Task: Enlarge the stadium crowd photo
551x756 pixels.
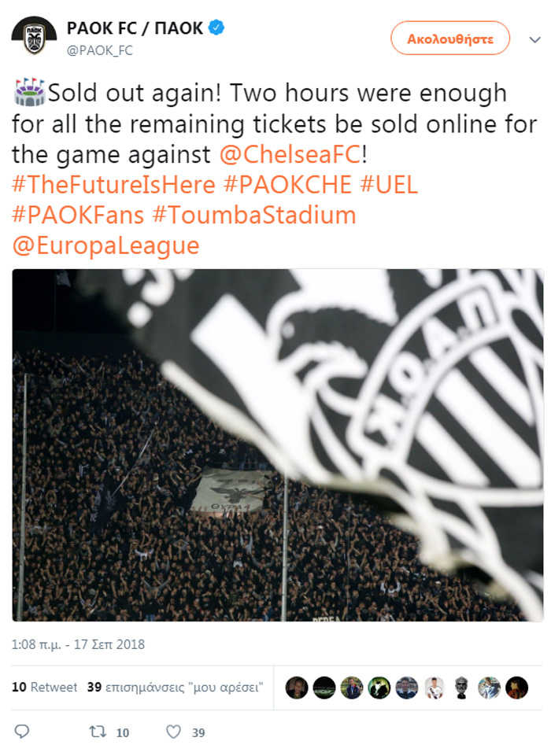Action: (x=277, y=444)
